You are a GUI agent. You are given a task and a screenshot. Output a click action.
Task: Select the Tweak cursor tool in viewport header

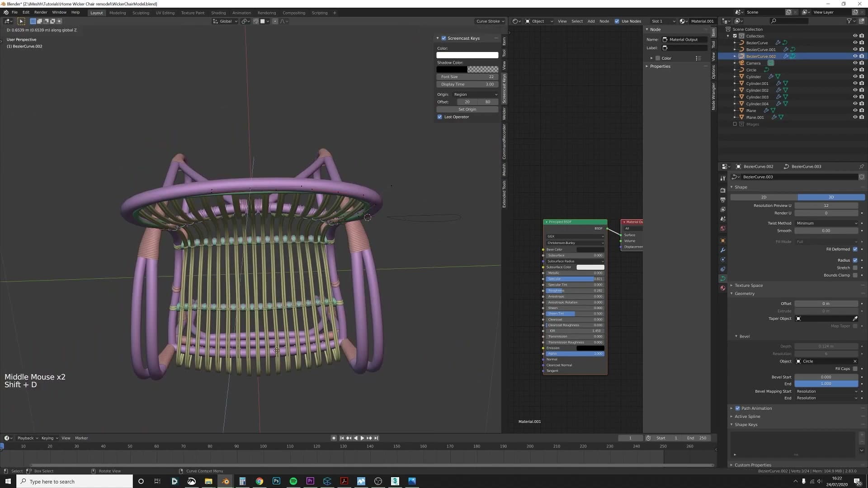(x=21, y=21)
